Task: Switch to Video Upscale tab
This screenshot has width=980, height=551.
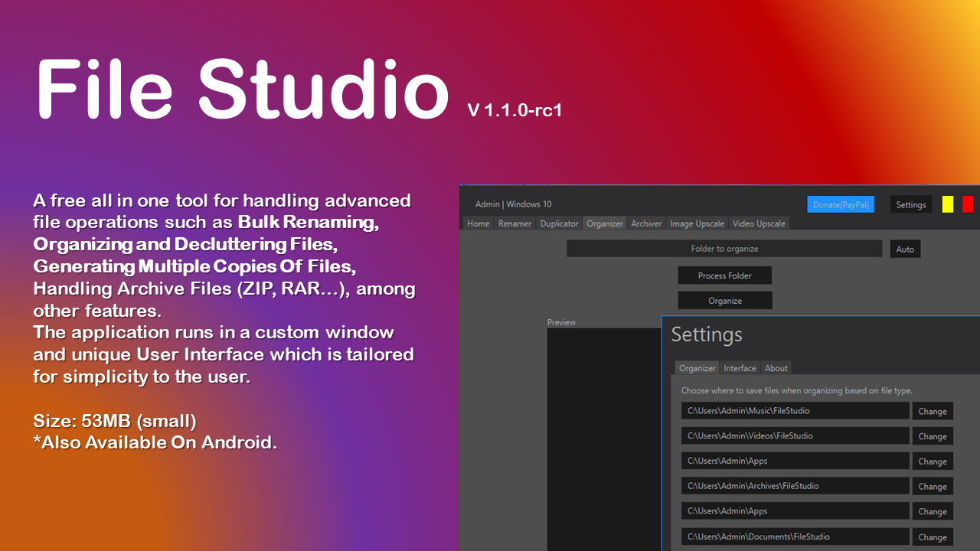Action: coord(759,223)
